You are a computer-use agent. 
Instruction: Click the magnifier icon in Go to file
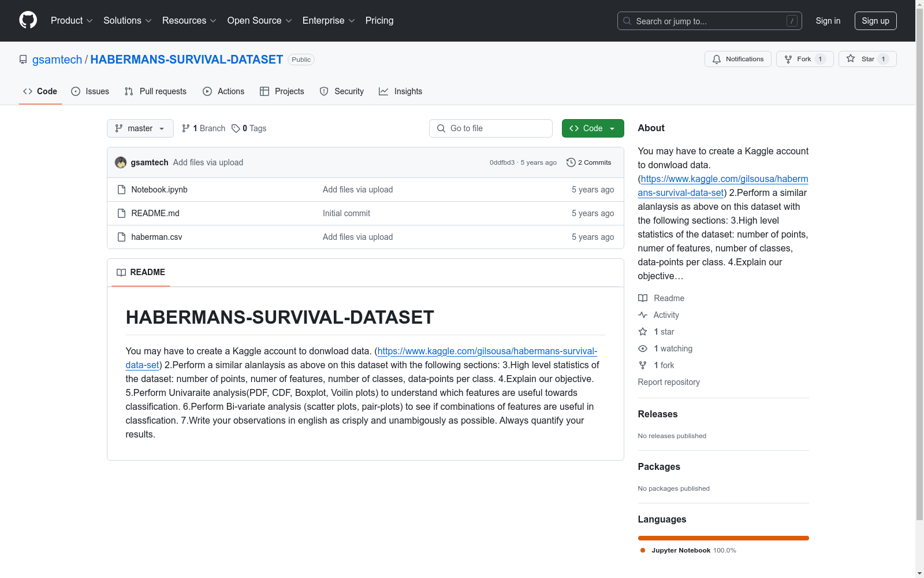tap(441, 128)
